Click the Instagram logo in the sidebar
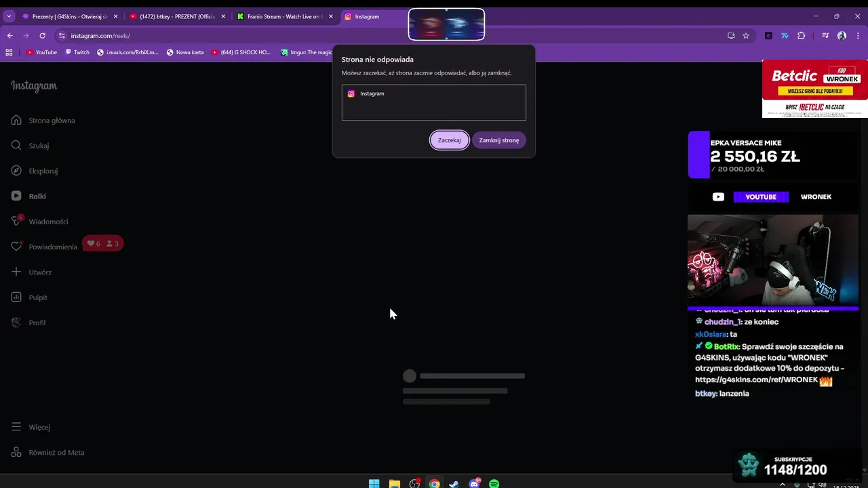Viewport: 868px width, 488px height. pos(34,86)
